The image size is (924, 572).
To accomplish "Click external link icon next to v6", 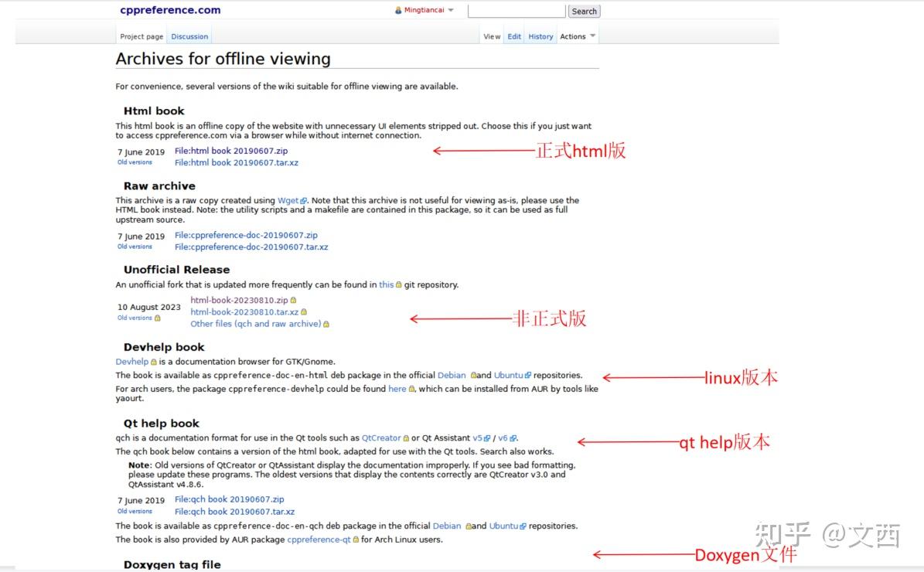I will point(513,438).
